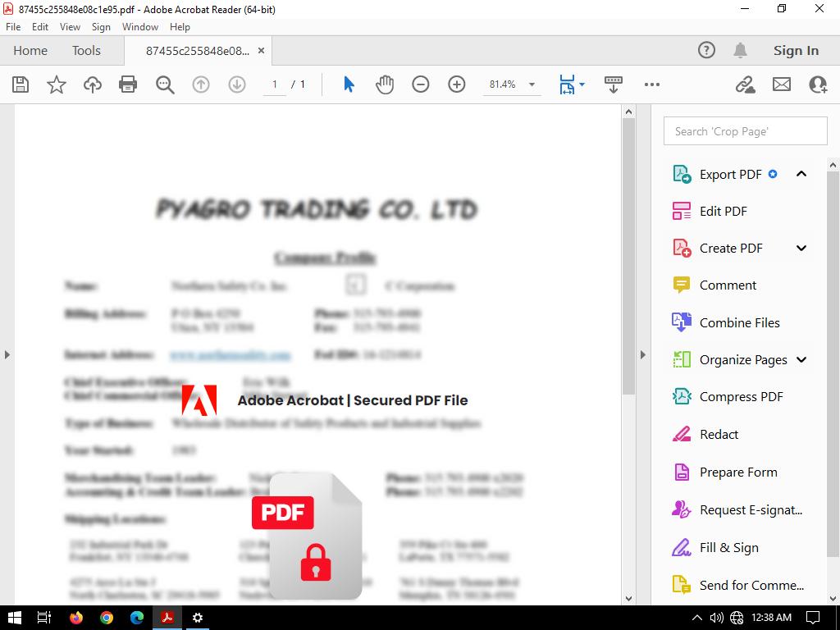Collapse the Export PDF section
The image size is (840, 630).
pos(801,174)
